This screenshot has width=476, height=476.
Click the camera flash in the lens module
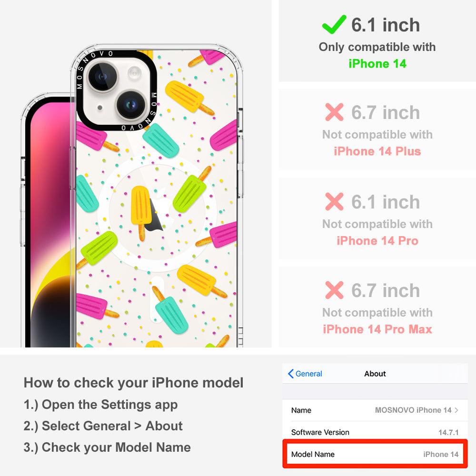coord(134,73)
